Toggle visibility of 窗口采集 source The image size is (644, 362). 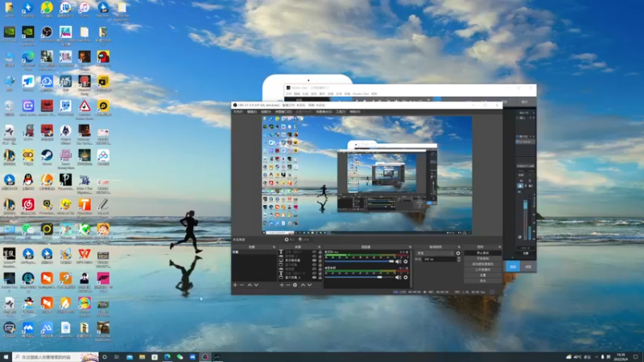[x=314, y=265]
